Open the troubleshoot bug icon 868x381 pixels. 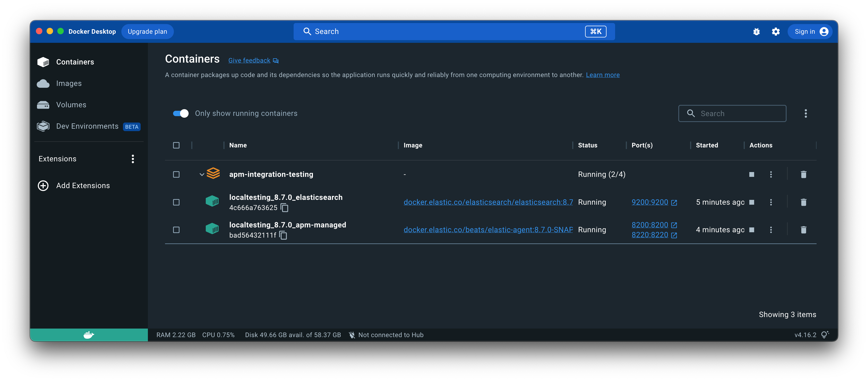(756, 31)
